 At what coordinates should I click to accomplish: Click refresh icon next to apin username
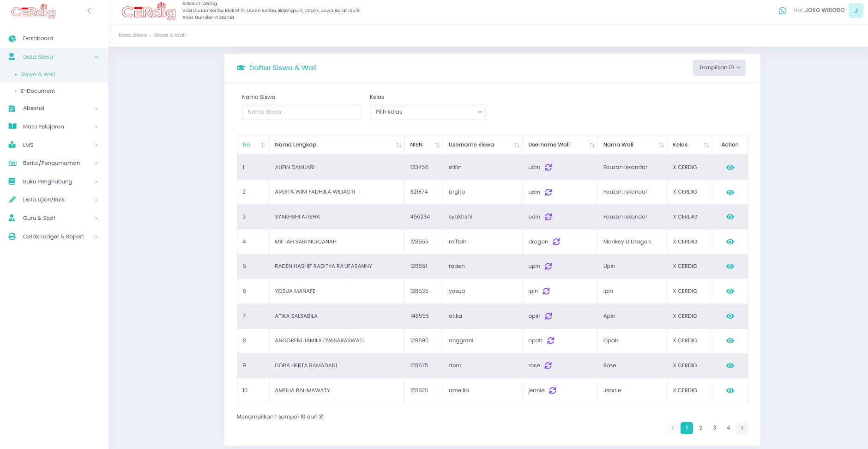tap(549, 316)
